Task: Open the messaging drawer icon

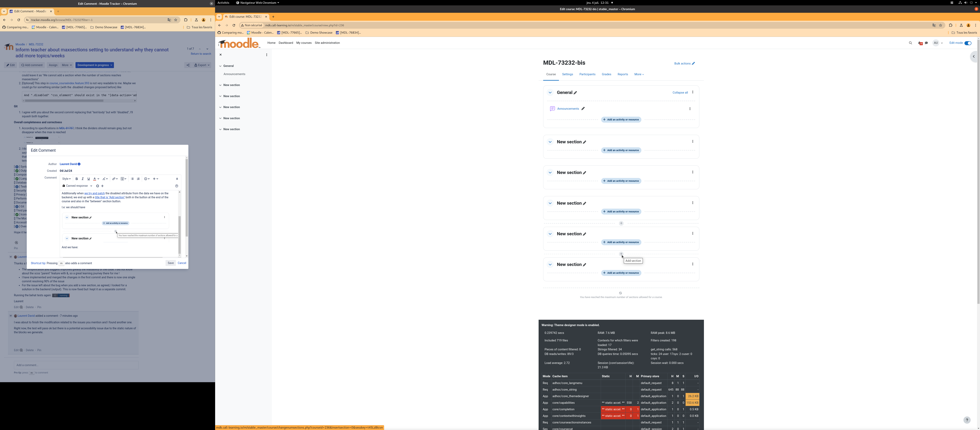Action: (926, 43)
